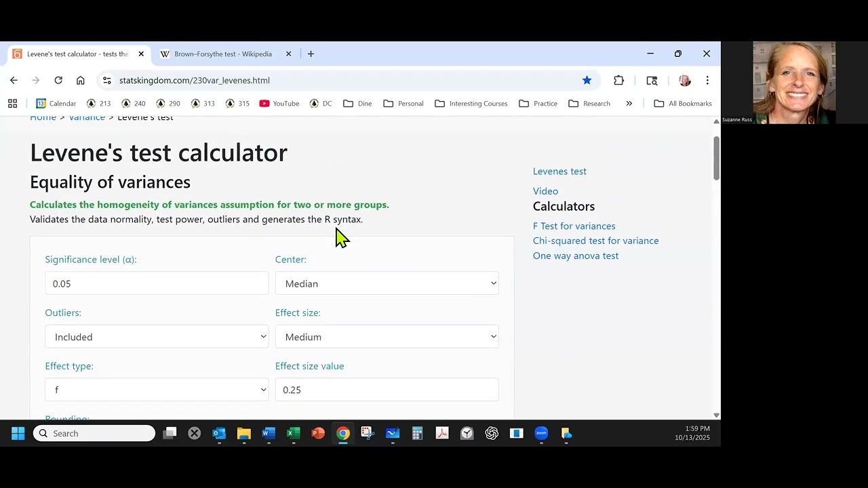The height and width of the screenshot is (488, 868).
Task: Click the Windows taskbar Search box
Action: point(94,433)
